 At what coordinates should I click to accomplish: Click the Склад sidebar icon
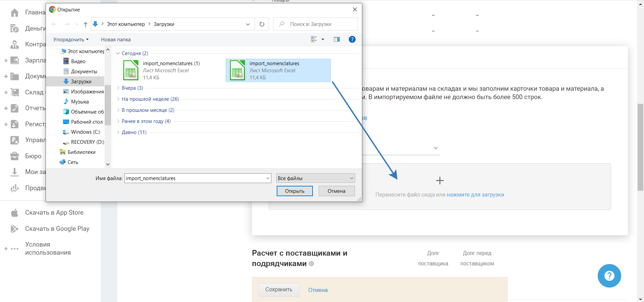[14, 92]
